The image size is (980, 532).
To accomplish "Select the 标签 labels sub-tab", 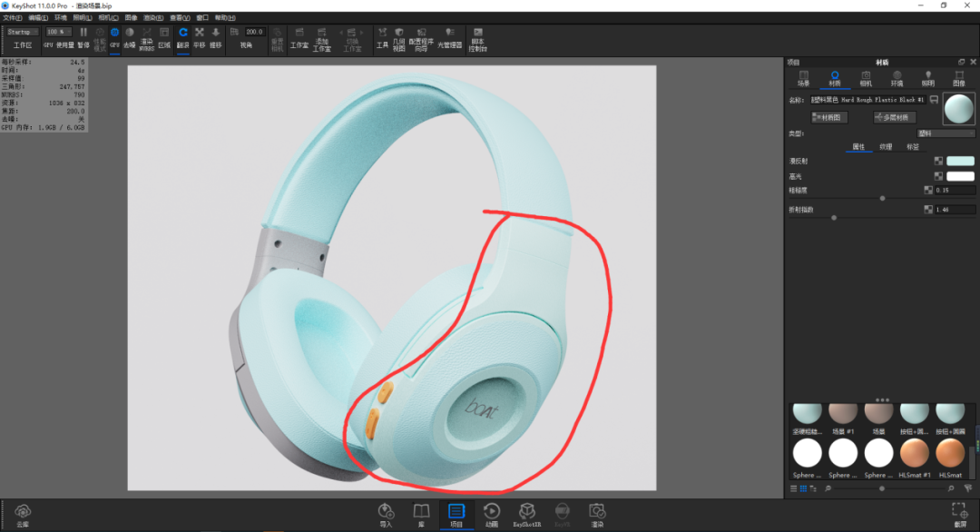I will coord(913,147).
